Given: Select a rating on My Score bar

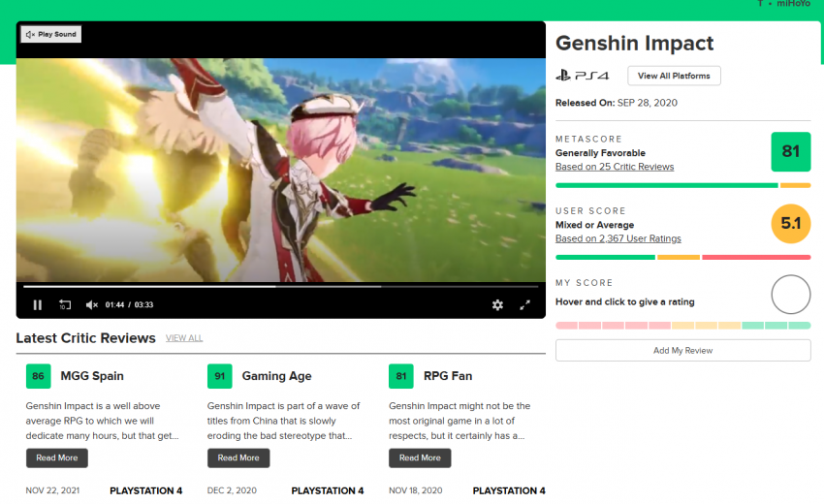Looking at the screenshot, I should click(682, 326).
